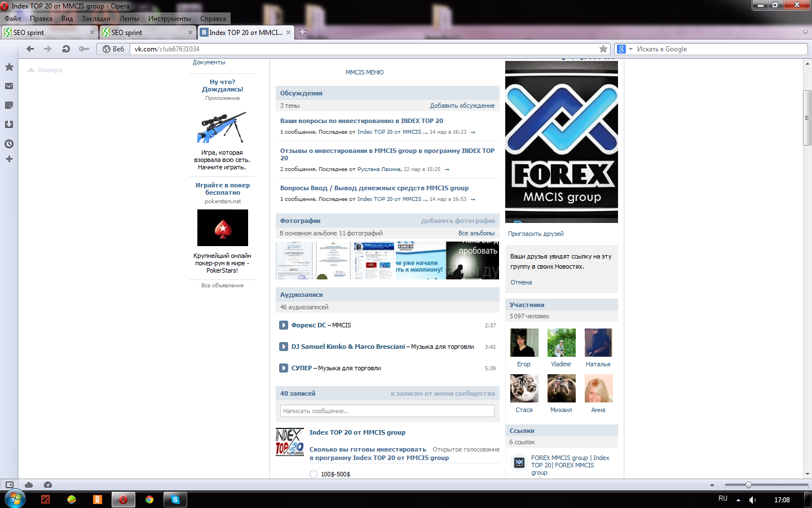Open the Вид menu
Image resolution: width=812 pixels, height=508 pixels.
click(x=67, y=19)
